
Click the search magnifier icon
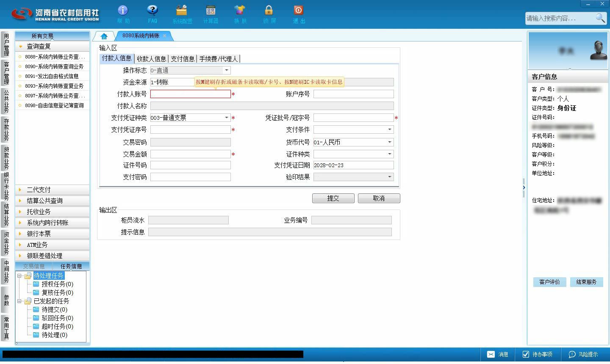(600, 18)
